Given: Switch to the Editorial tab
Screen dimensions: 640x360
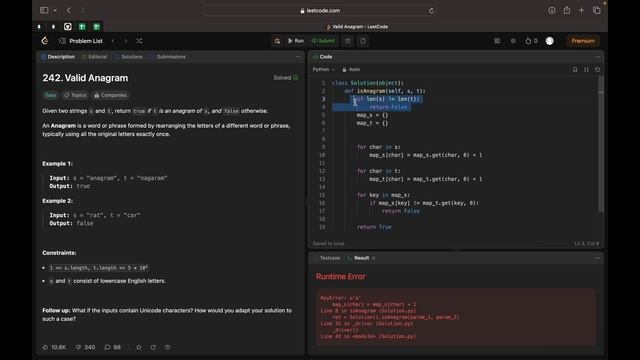Looking at the screenshot, I should tap(95, 57).
